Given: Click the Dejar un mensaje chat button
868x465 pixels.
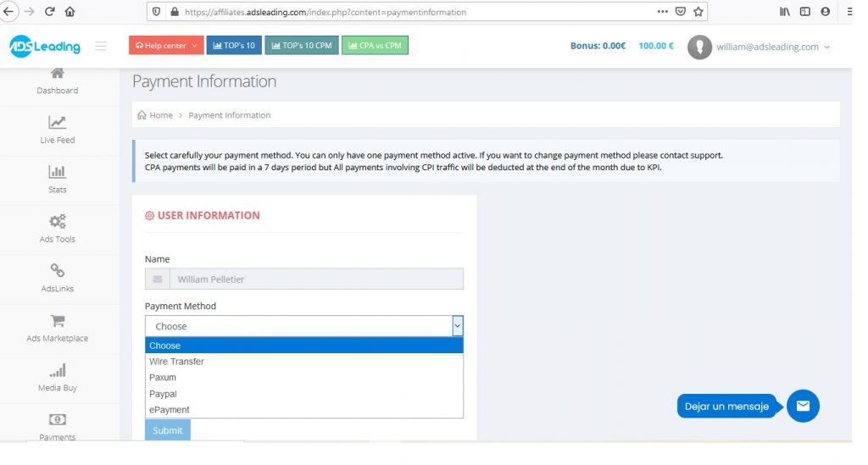Looking at the screenshot, I should tap(726, 407).
